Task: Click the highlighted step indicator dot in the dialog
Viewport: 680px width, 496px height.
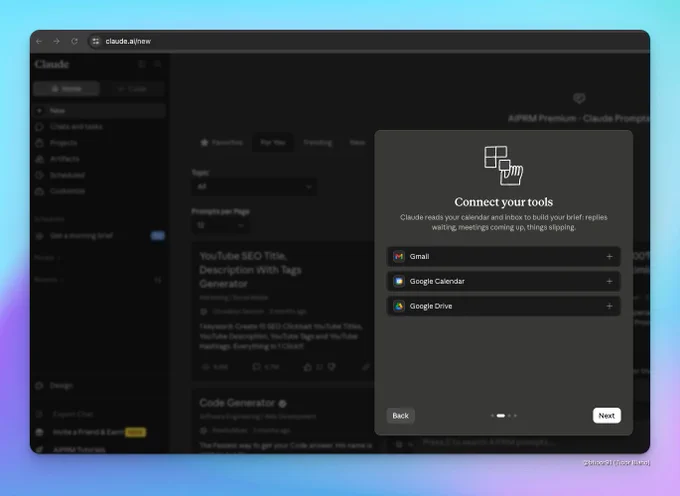Action: coord(500,415)
